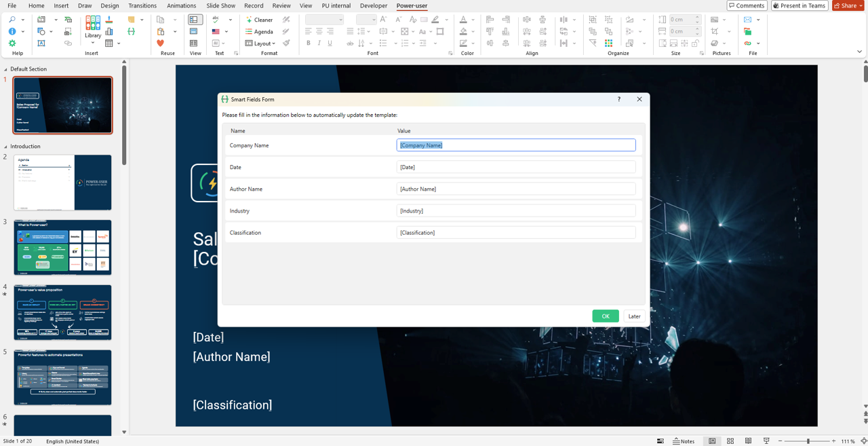The image size is (868, 446).
Task: Open the dropdown under Library button
Action: (93, 43)
